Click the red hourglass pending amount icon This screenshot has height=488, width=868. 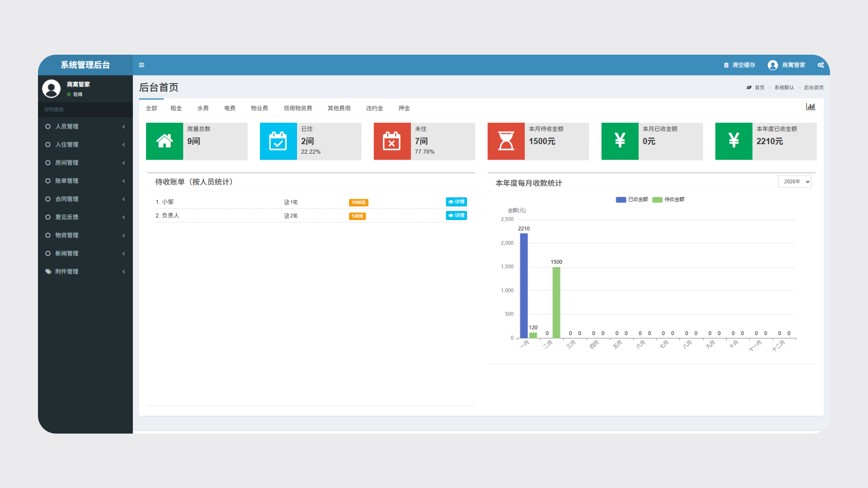[506, 141]
